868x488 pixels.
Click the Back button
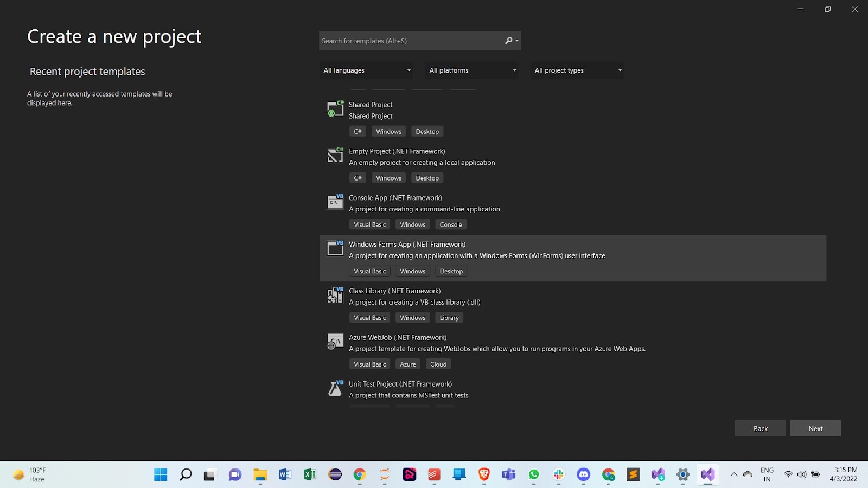760,428
